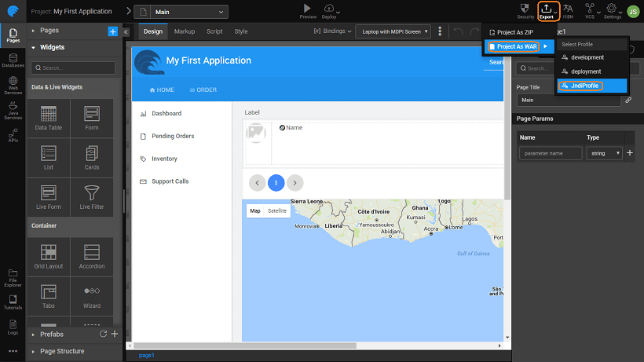The image size is (644, 362).
Task: Expand the Page Structure section
Action: click(62, 351)
